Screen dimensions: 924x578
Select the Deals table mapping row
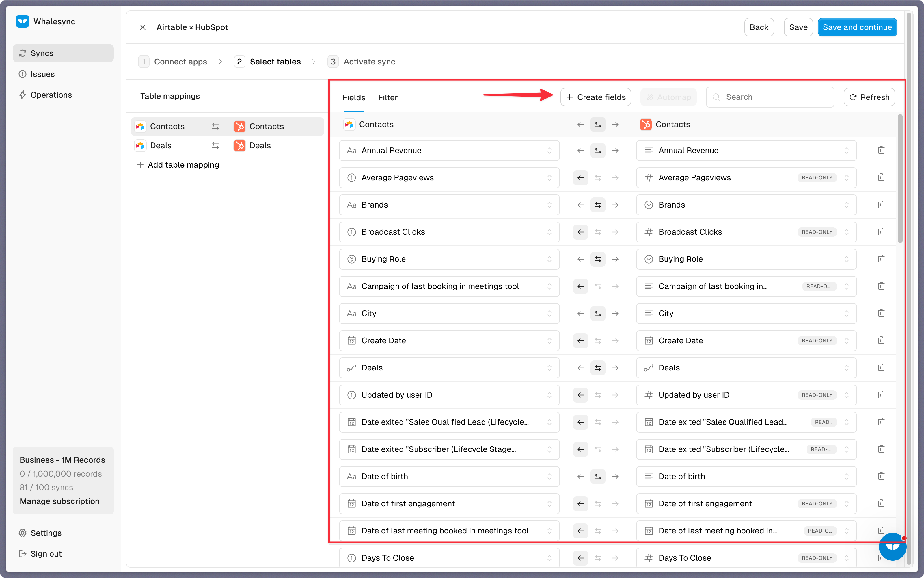click(227, 146)
